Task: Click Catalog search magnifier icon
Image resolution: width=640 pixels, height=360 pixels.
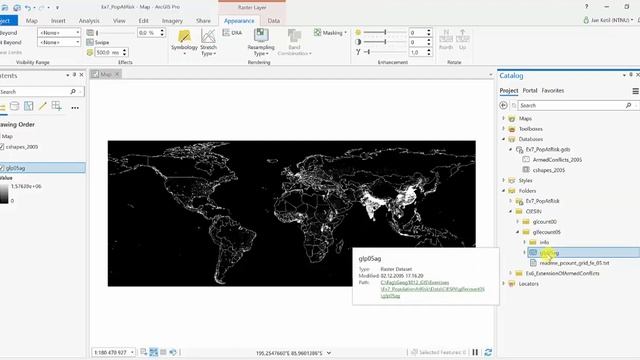Action: [x=628, y=105]
